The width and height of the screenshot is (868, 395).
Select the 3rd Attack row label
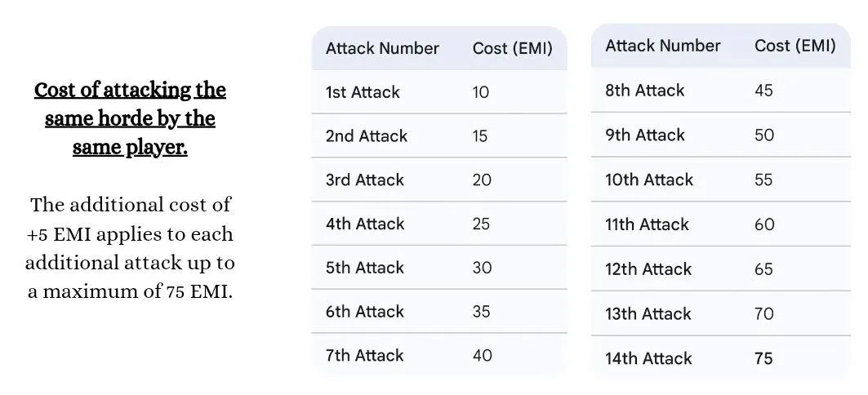tap(364, 180)
